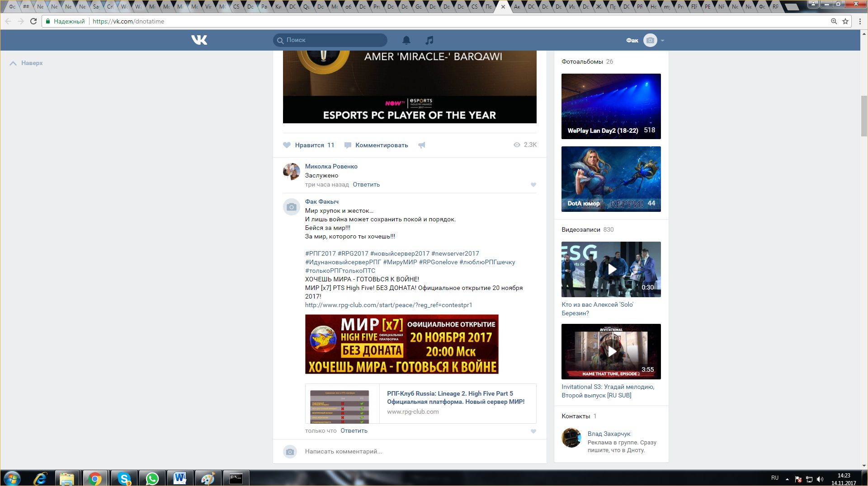868x486 pixels.
Task: Open the WePlay Lan Day2 photo album
Action: [x=611, y=106]
